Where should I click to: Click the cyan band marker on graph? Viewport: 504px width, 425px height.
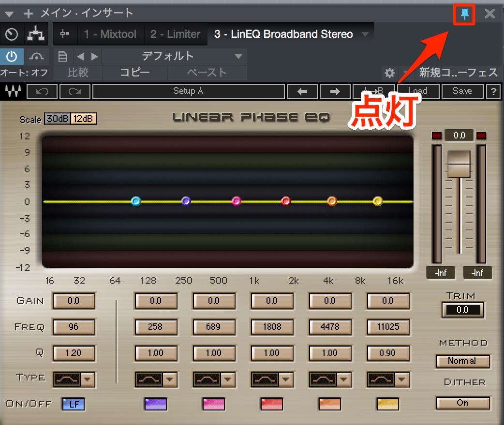click(135, 201)
